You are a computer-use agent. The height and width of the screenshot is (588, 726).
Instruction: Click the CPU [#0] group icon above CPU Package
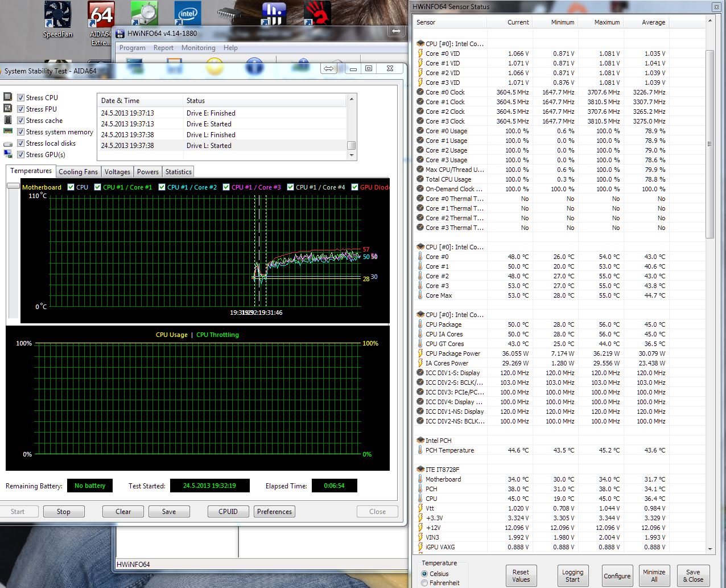pos(420,314)
